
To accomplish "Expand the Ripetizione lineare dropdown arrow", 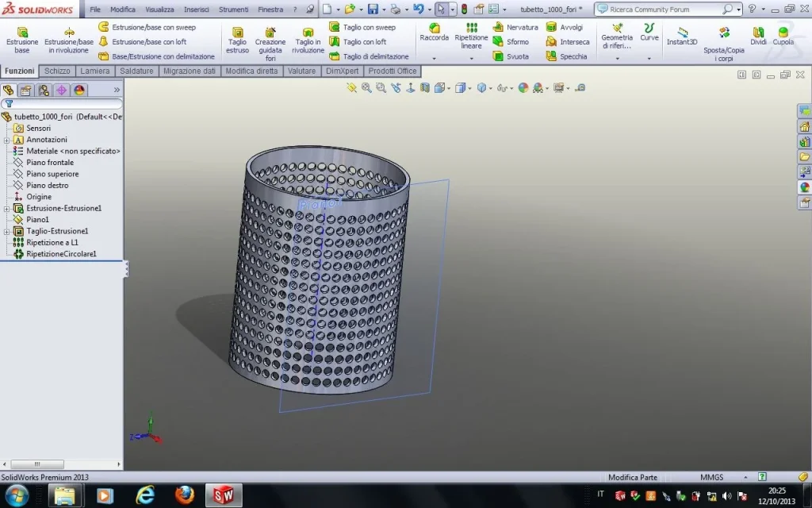I will tap(471, 59).
